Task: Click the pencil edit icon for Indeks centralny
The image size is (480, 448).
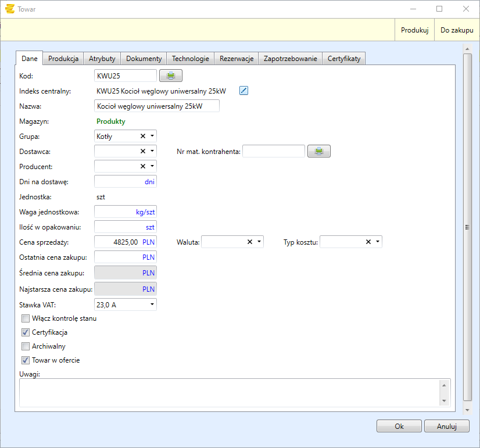Action: 244,91
